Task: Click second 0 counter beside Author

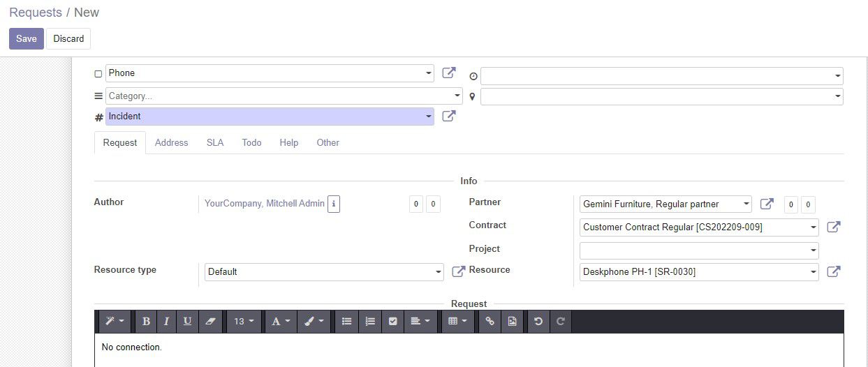Action: (x=433, y=204)
